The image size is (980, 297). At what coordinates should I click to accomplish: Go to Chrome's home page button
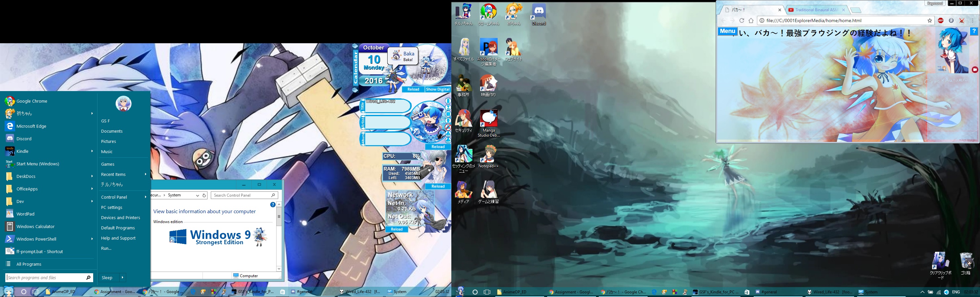tap(751, 20)
